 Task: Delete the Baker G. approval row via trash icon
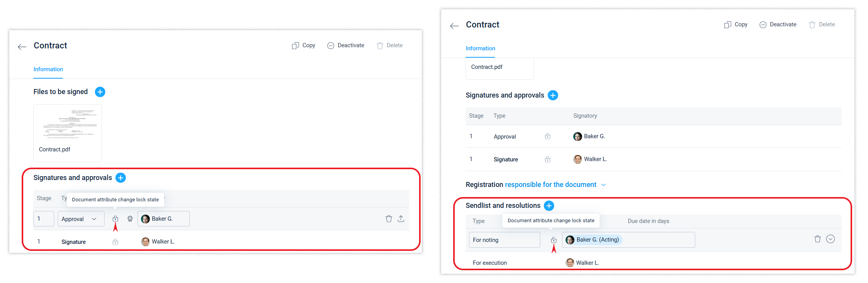click(x=389, y=219)
